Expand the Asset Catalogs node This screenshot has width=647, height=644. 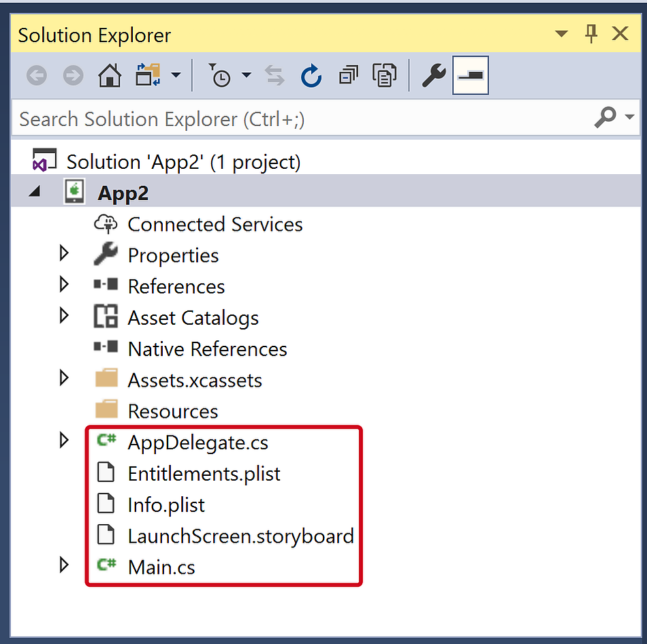click(x=64, y=316)
